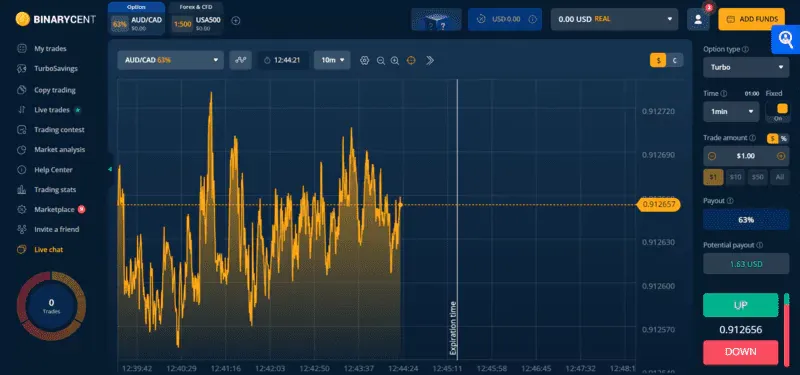
Task: Click the Binarycent logo
Action: 55,19
